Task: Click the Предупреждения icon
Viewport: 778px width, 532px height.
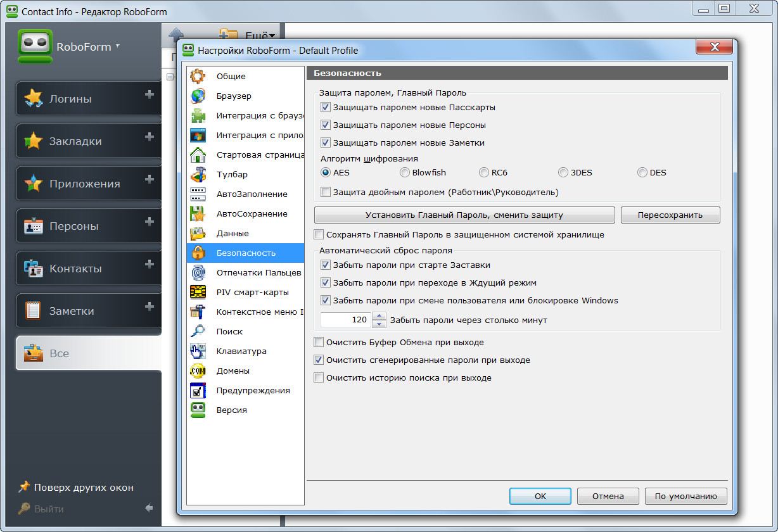Action: click(x=198, y=390)
